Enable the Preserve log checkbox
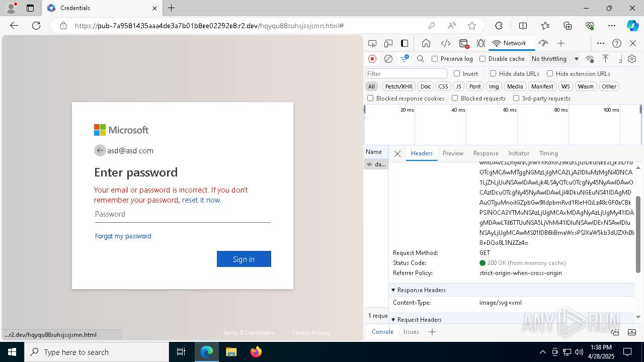This screenshot has height=362, width=644. click(435, 59)
